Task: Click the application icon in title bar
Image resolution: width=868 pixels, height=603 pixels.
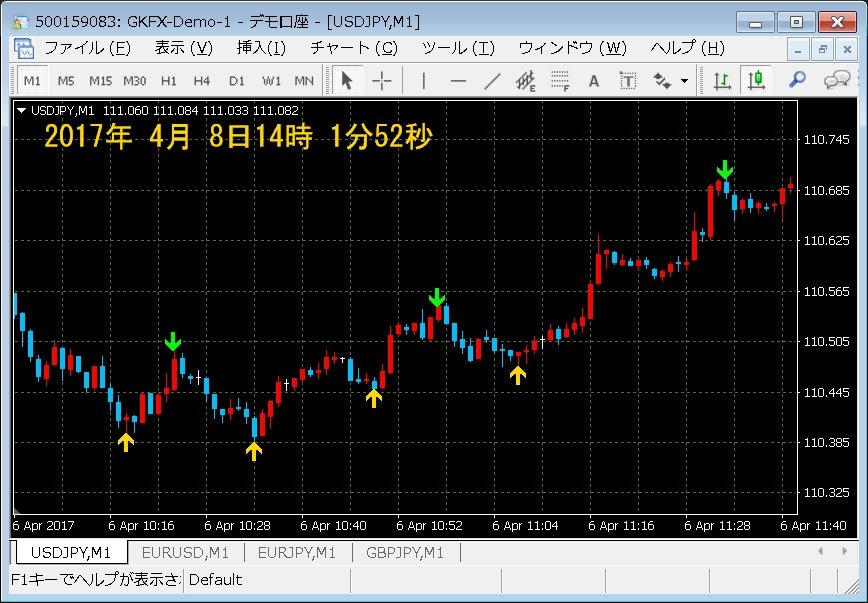Action: pyautogui.click(x=21, y=22)
